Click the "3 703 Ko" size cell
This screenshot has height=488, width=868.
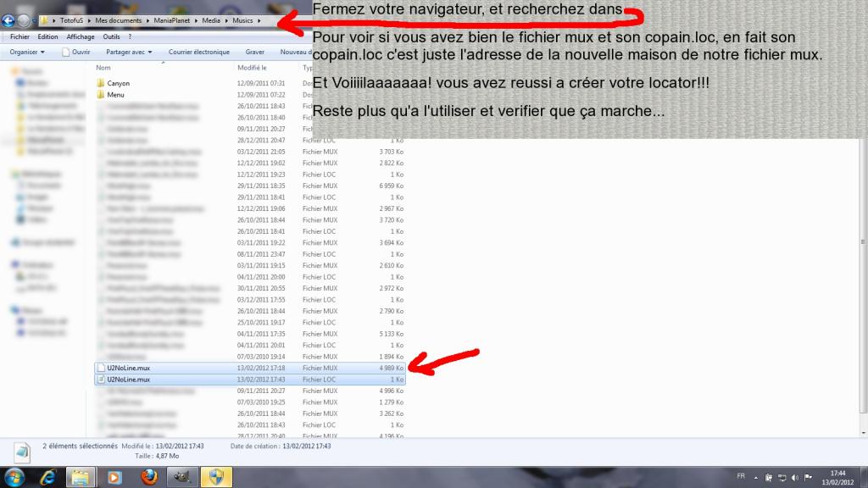click(391, 152)
